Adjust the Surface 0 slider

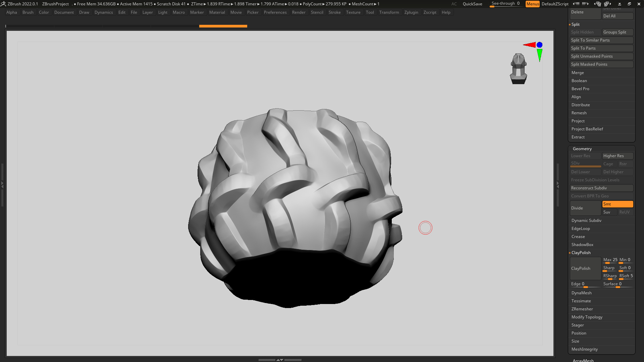pyautogui.click(x=618, y=284)
